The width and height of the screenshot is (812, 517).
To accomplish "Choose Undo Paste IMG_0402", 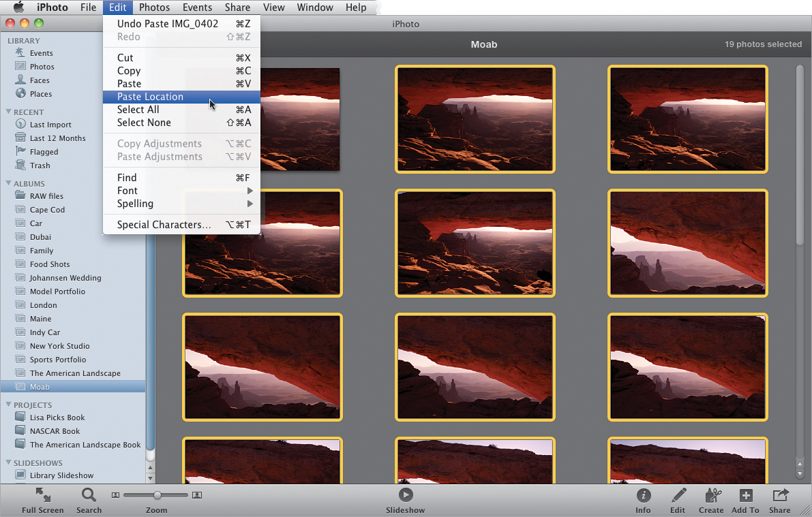I will [181, 23].
